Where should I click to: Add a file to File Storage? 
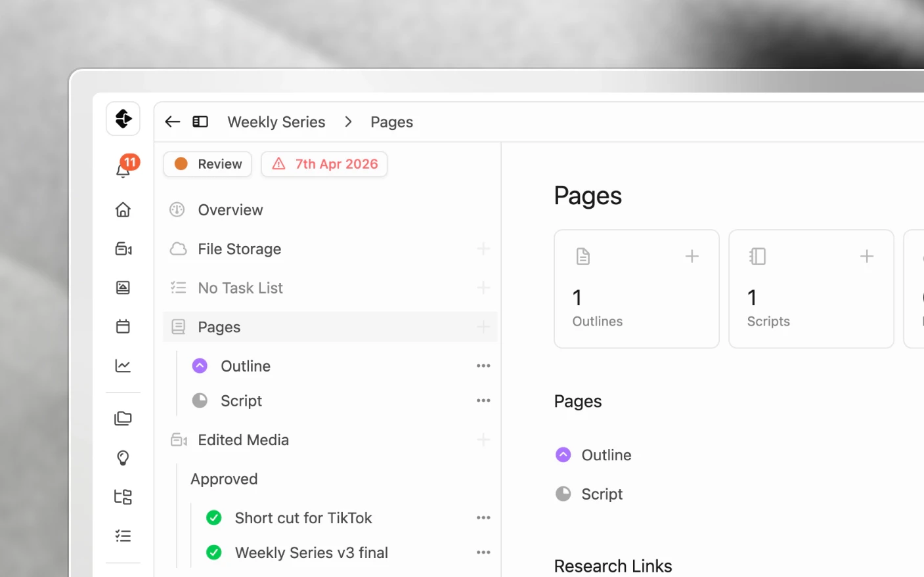pos(483,249)
